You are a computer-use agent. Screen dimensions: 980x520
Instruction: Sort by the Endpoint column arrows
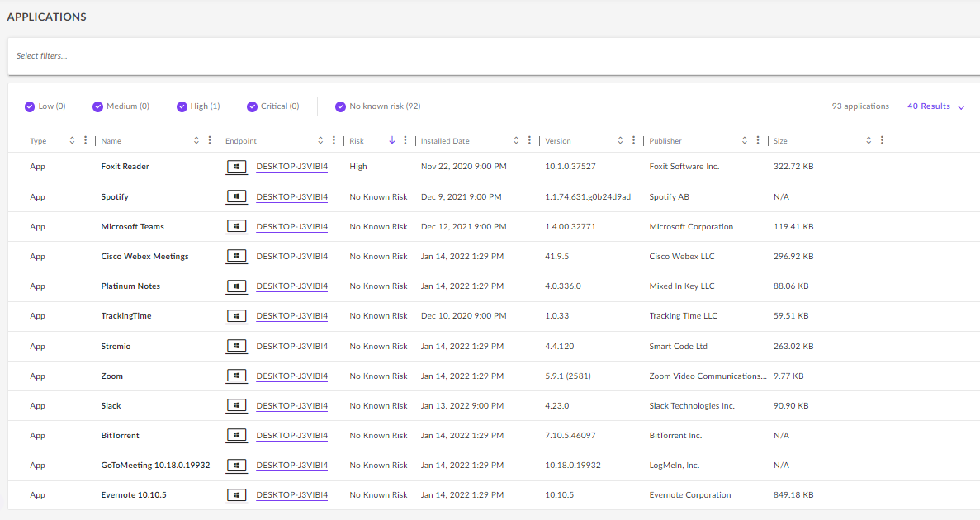click(320, 140)
